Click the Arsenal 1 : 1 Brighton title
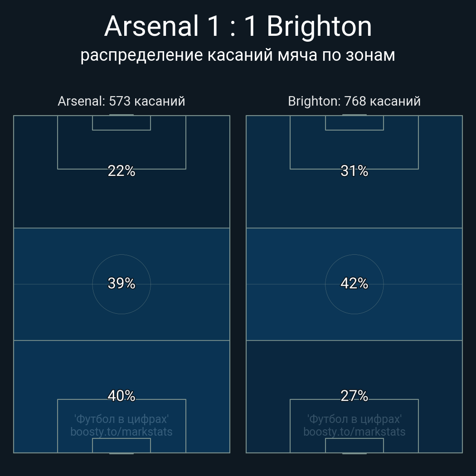 tap(238, 26)
